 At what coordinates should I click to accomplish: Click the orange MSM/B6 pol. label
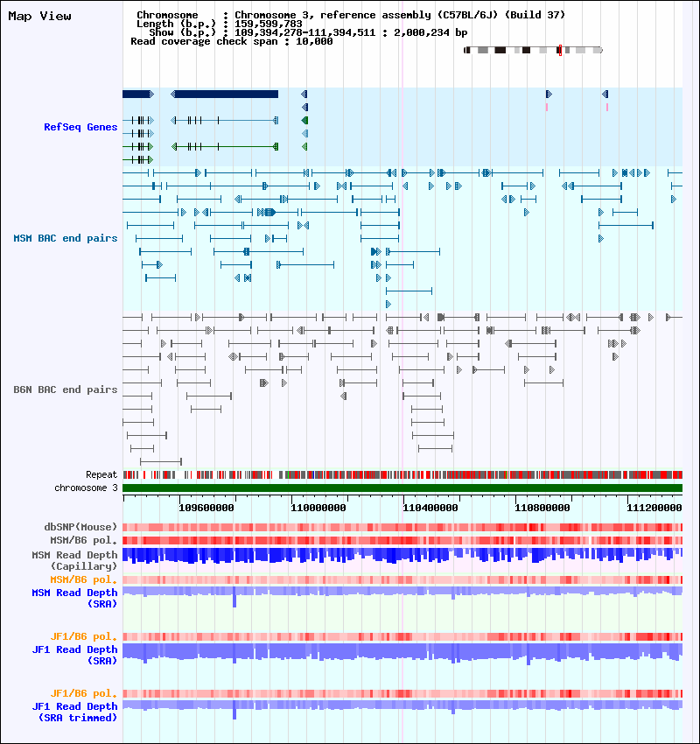point(83,579)
